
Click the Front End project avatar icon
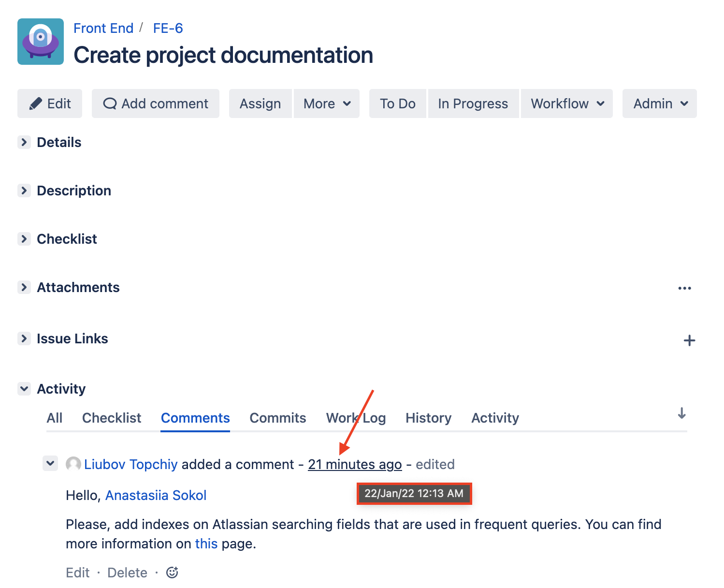pyautogui.click(x=41, y=42)
